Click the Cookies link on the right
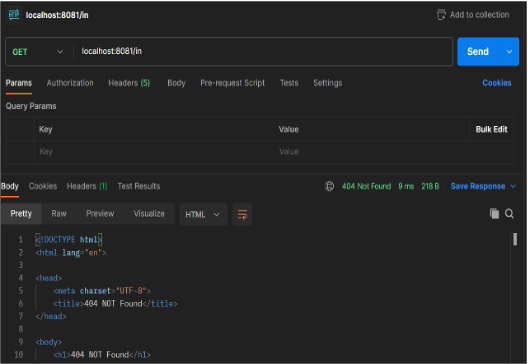This screenshot has width=528, height=364. pyautogui.click(x=497, y=83)
